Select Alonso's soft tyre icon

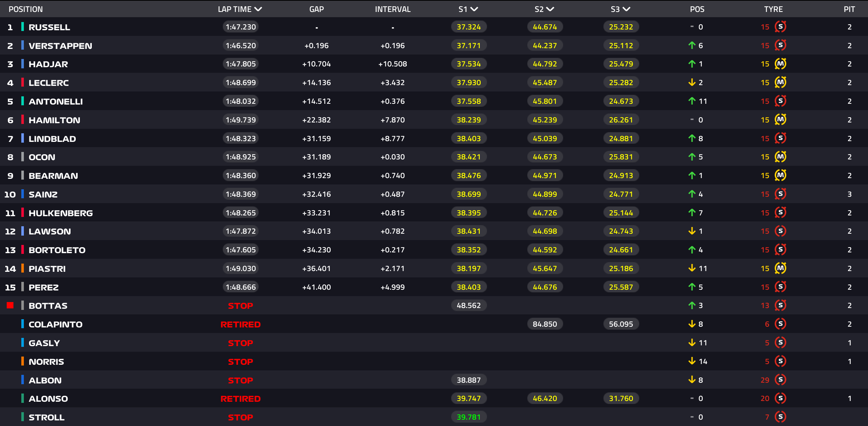click(780, 398)
